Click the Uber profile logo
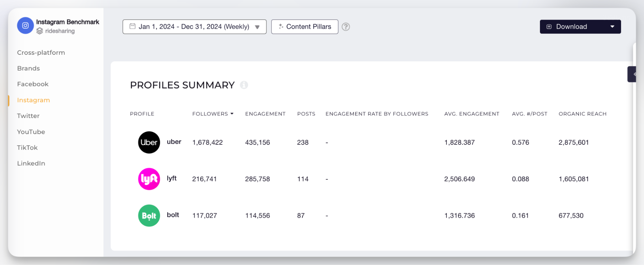Viewport: 644px width, 265px height. pyautogui.click(x=149, y=142)
